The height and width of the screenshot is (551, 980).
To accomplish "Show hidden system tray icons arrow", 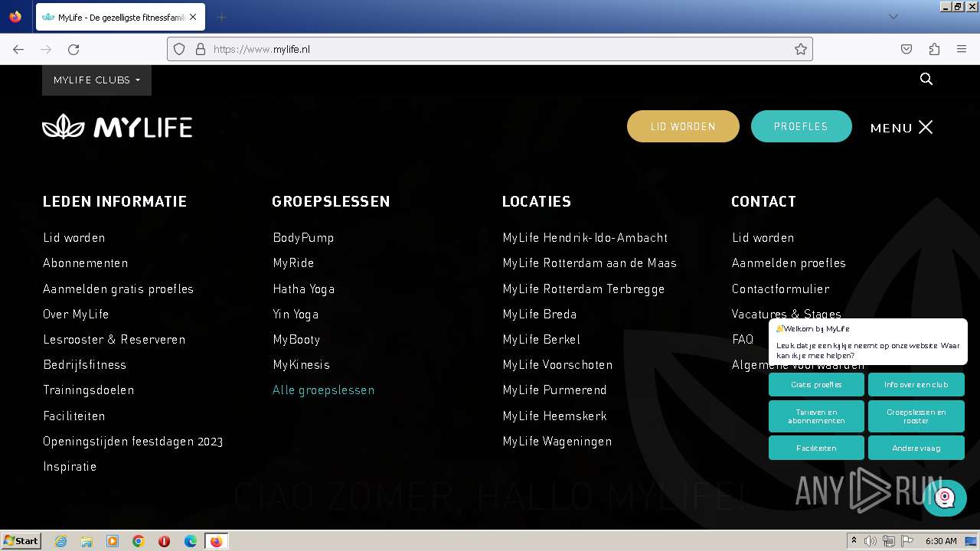I will [x=854, y=541].
